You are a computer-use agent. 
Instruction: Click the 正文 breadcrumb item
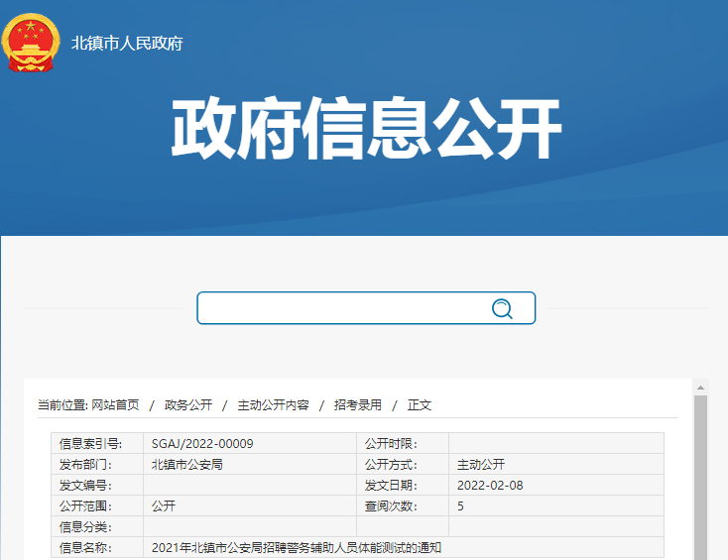[x=420, y=405]
